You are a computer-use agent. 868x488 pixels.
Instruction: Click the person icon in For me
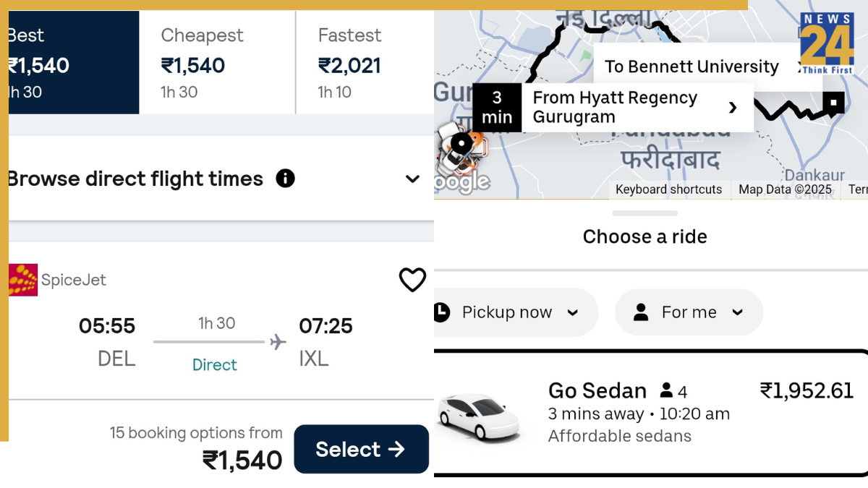641,312
